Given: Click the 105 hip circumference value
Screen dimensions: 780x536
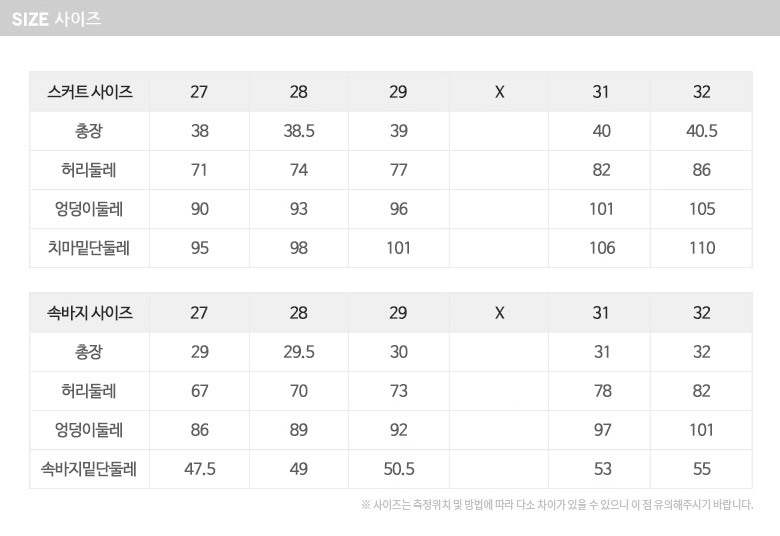Looking at the screenshot, I should [x=702, y=209].
